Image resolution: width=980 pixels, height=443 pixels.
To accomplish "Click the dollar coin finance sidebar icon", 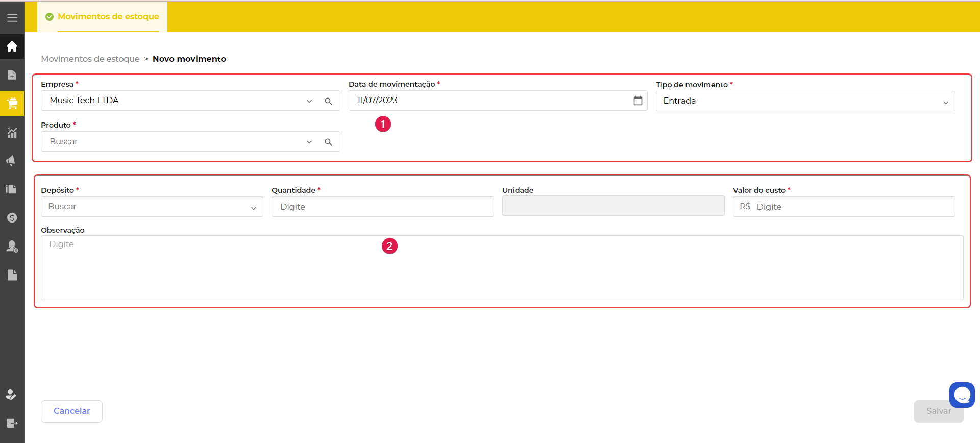I will 12,218.
